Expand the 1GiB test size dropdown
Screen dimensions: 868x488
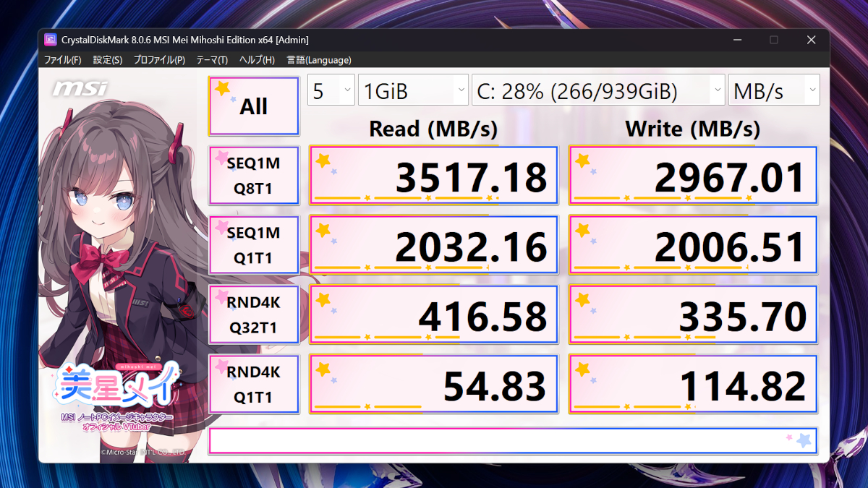414,91
